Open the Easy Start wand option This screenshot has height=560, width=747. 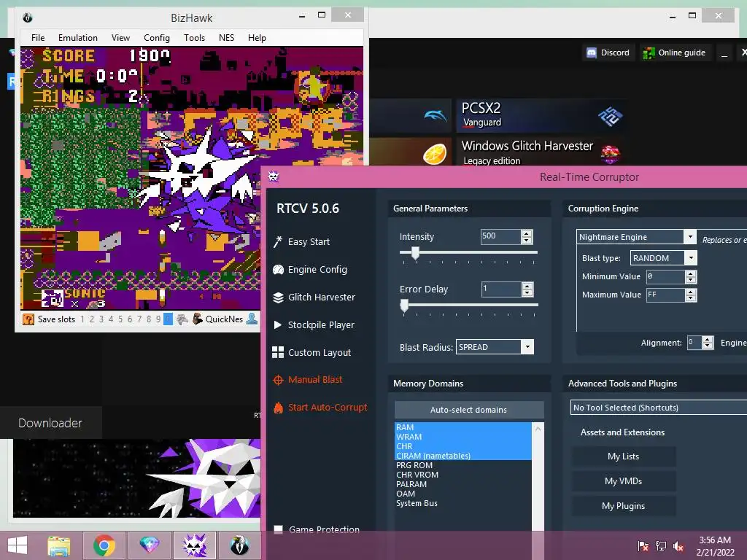point(301,242)
